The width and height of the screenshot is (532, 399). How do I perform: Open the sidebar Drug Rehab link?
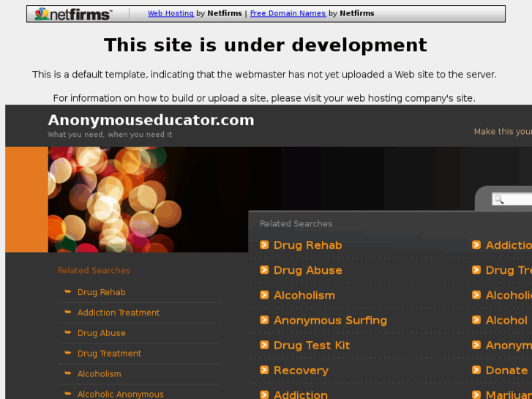(x=102, y=292)
